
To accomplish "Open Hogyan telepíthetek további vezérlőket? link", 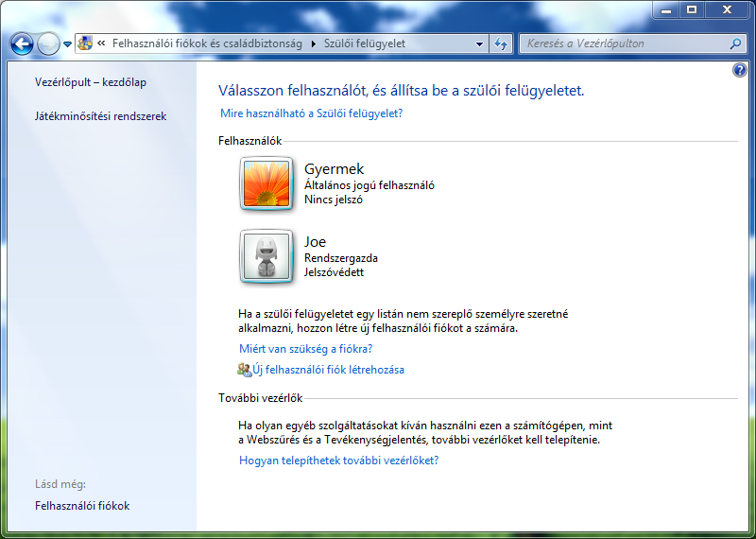I will (x=339, y=461).
